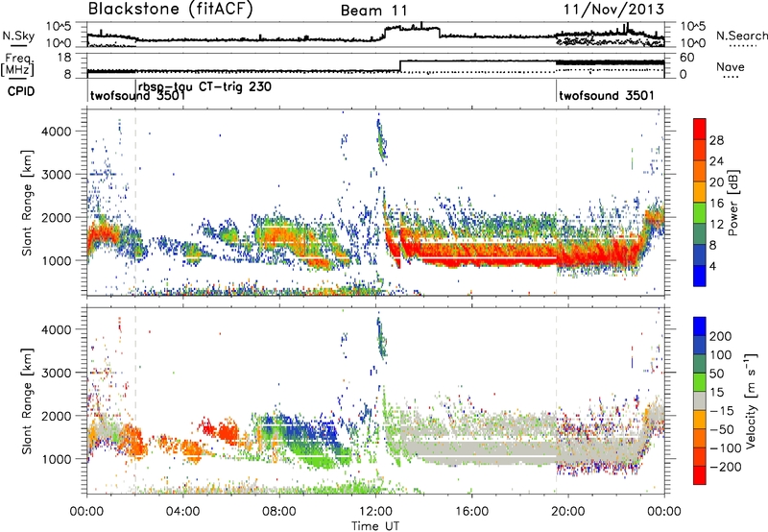Select the N.Search legend label
Screen dimensions: 768x532
point(742,36)
